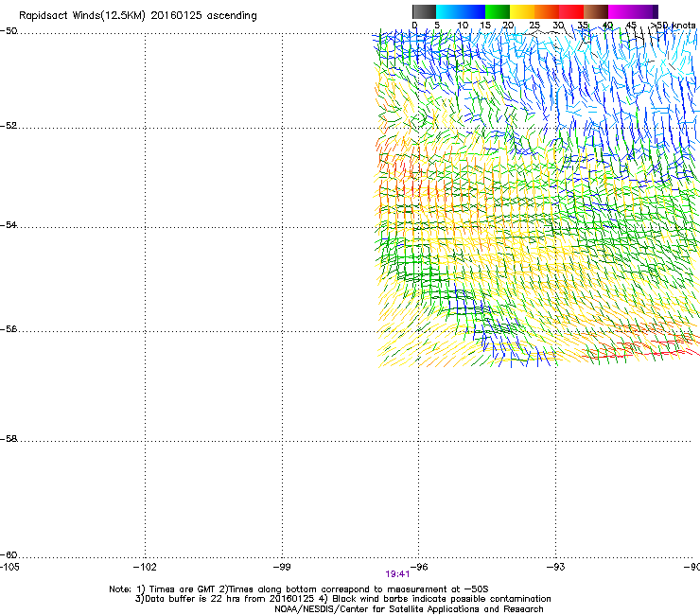This screenshot has height=615, width=700.
Task: Select the 'Rapidsact Winds(12.5KM) 20160125 ascending' title
Action: point(138,16)
